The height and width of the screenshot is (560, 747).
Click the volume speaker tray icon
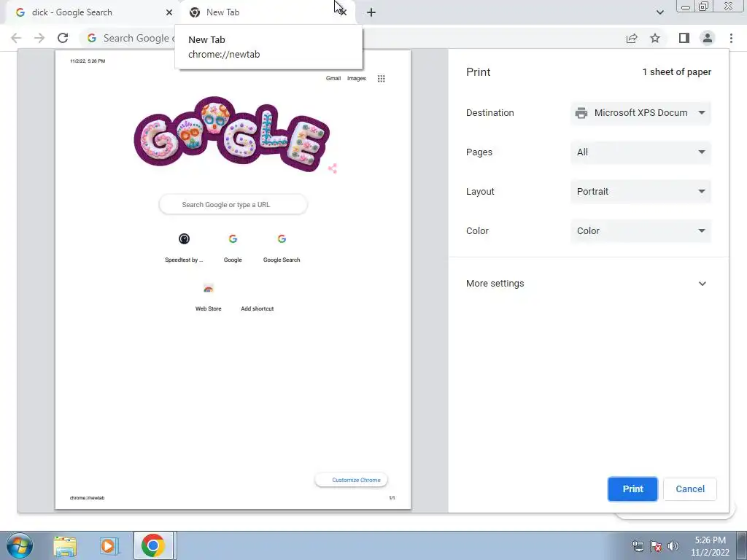[x=673, y=546]
